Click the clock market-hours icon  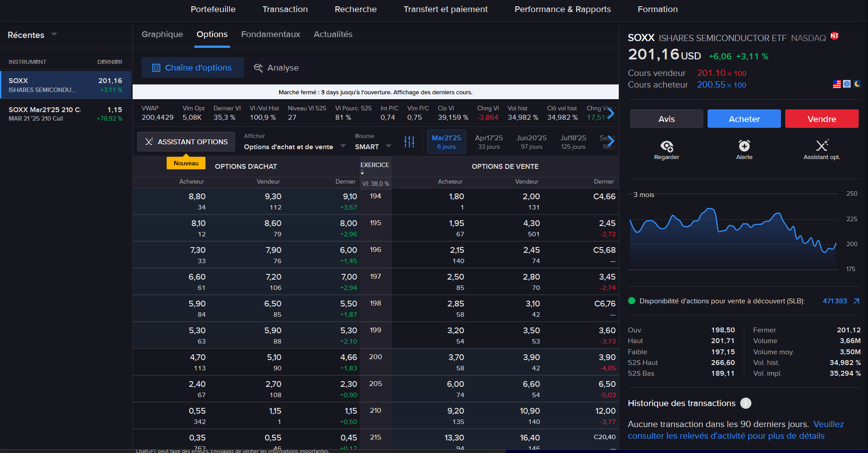pos(847,84)
